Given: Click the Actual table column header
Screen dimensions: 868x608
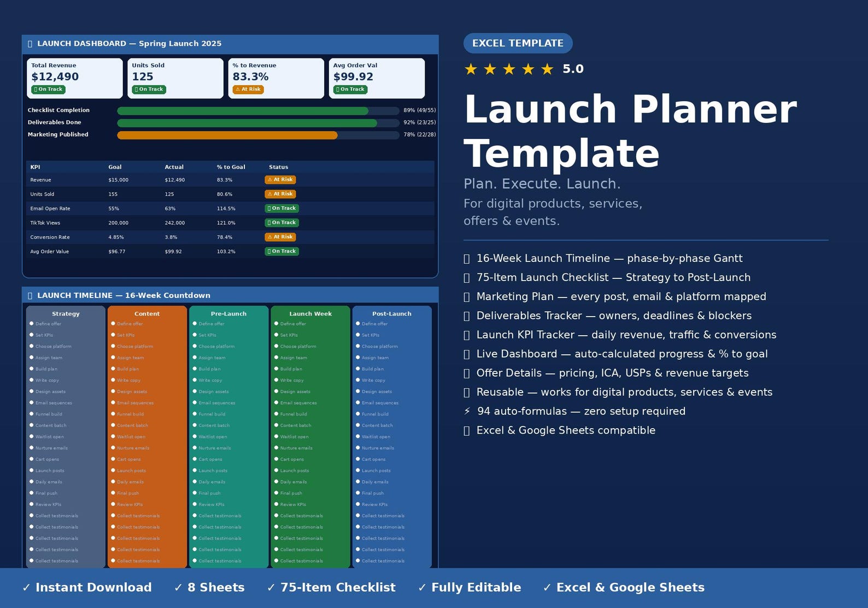Looking at the screenshot, I should pos(174,167).
